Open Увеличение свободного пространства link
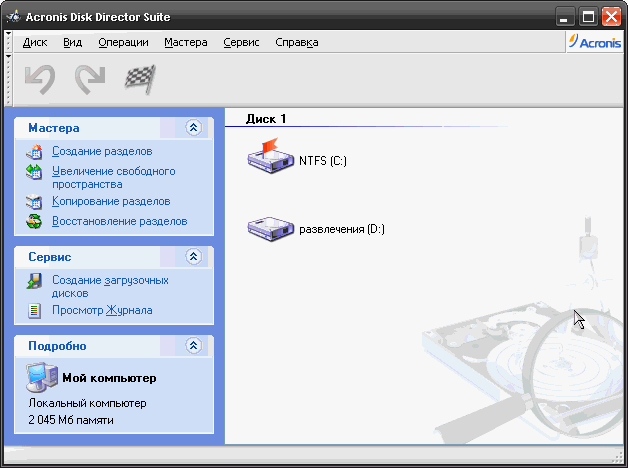 coord(114,178)
